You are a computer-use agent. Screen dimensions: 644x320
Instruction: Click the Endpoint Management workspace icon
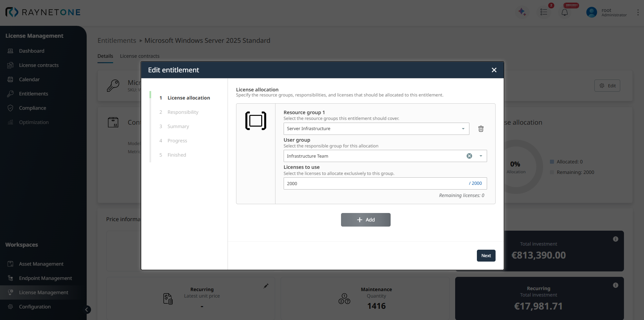[x=11, y=278]
